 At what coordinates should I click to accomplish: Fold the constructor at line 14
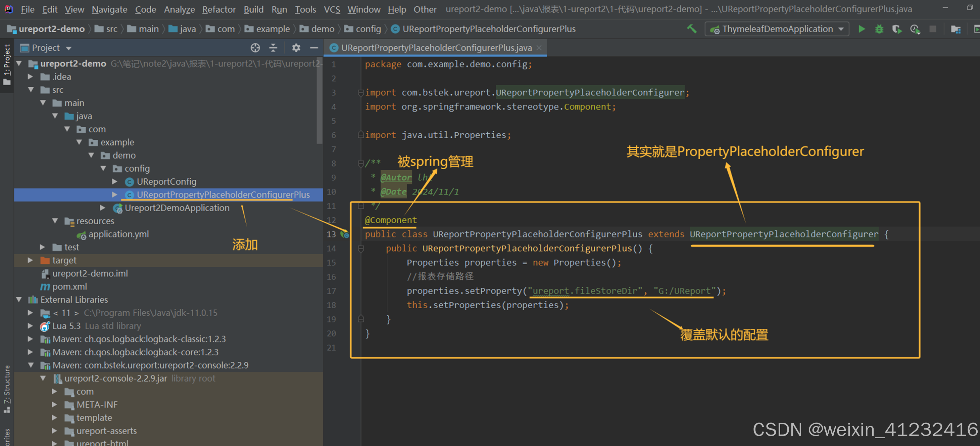361,249
